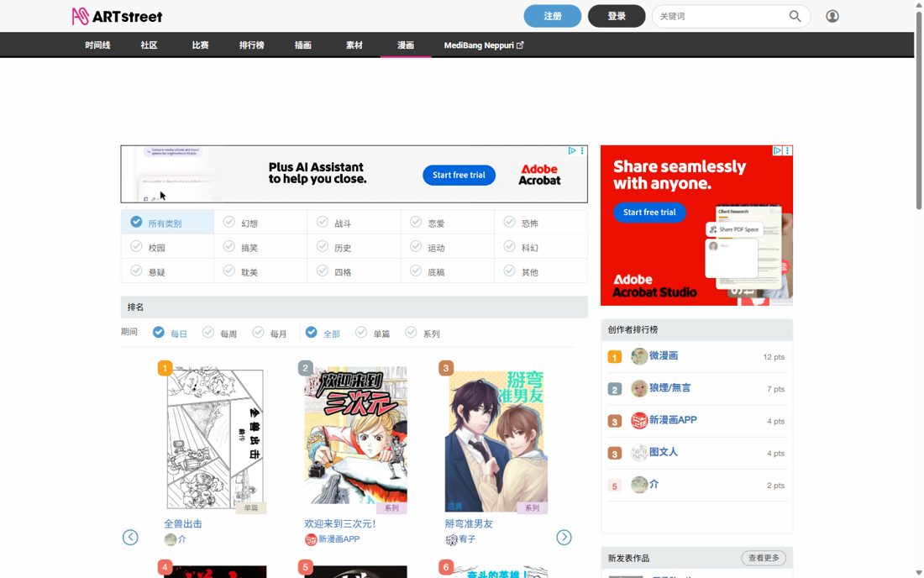Screen dimensions: 924x578
Task: Choose 全部 type option
Action: tap(323, 333)
